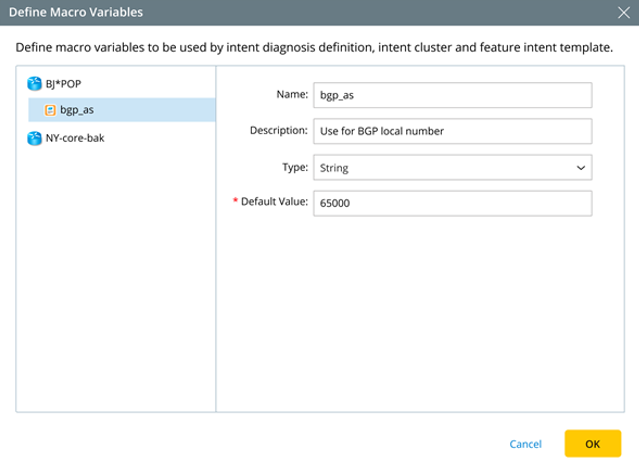Click the BJ*POP router device icon
641x462 pixels.
point(34,84)
